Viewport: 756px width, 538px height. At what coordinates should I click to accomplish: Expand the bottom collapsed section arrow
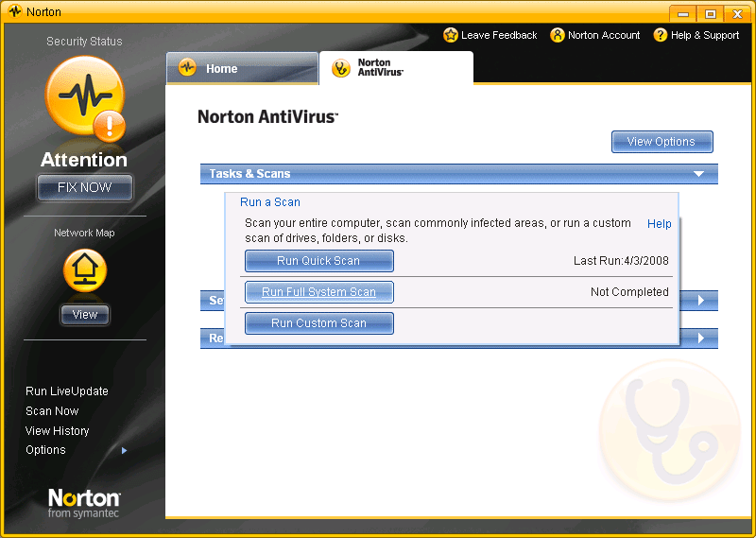tap(701, 338)
